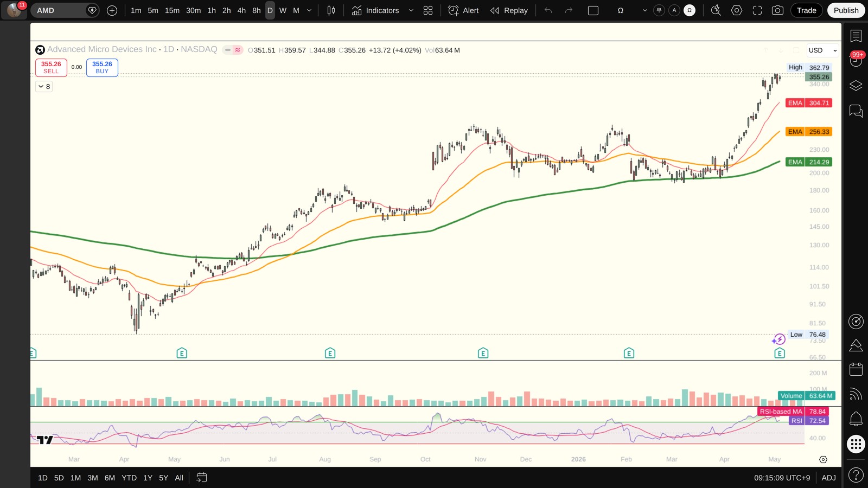Open the candlestick chart type selector
The width and height of the screenshot is (868, 488).
click(331, 10)
